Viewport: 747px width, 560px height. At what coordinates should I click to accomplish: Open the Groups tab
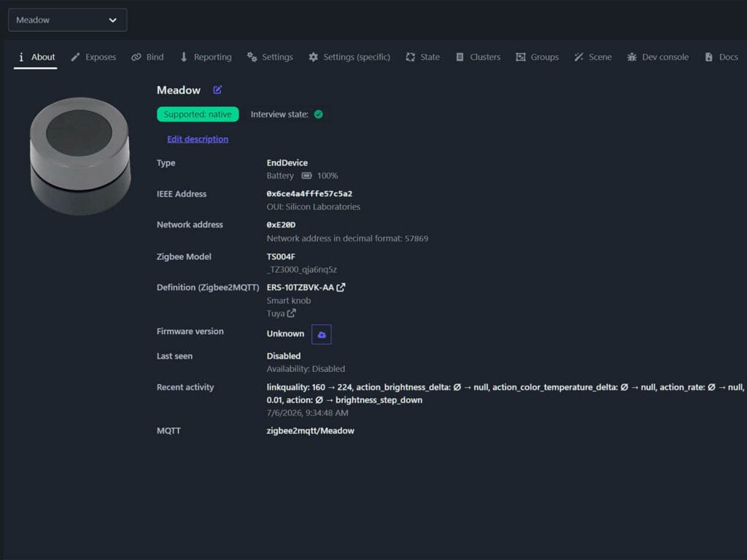pyautogui.click(x=537, y=57)
